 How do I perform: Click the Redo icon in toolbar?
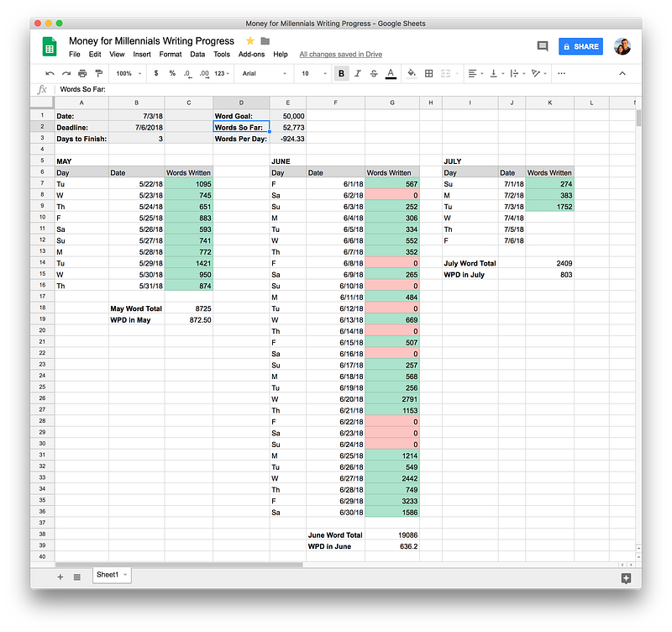(66, 73)
